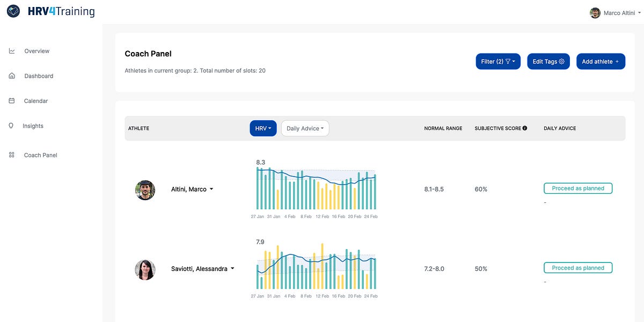Click Marco Altini's HRV bar chart
Screen dimensions: 644x322
click(316, 188)
